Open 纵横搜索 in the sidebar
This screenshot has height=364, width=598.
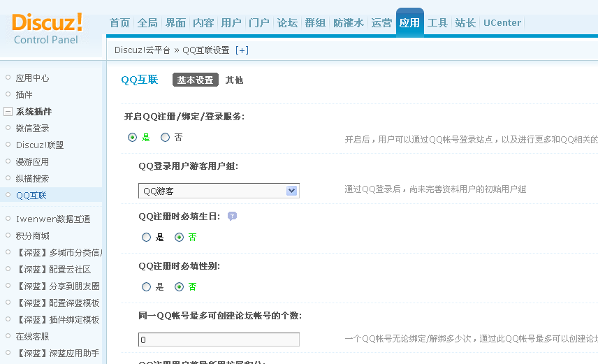tap(32, 179)
